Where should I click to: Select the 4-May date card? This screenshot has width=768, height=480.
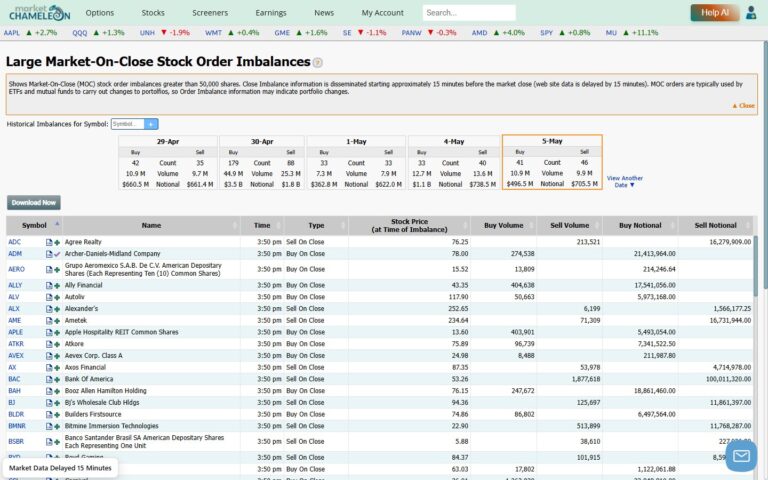click(x=454, y=163)
